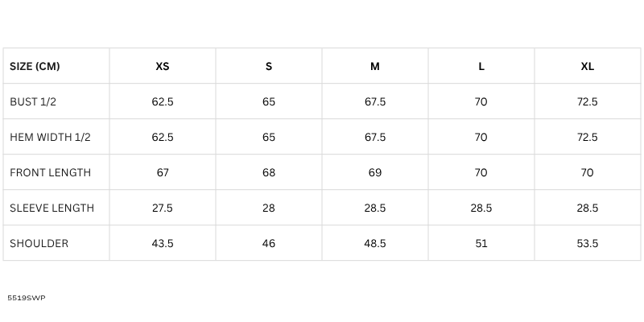Viewport: 644px width, 322px height.
Task: Click the BUST 1/2 value 72.5 for XL
Action: click(588, 101)
